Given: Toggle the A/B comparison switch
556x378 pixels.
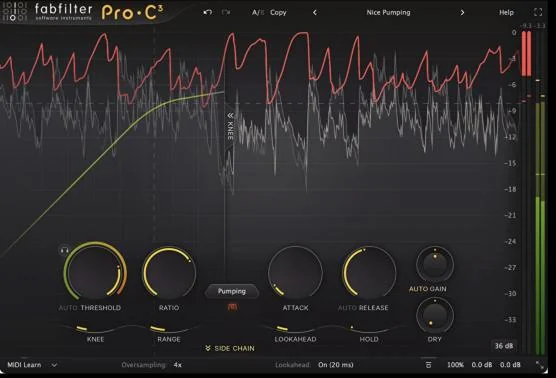Looking at the screenshot, I should [258, 12].
